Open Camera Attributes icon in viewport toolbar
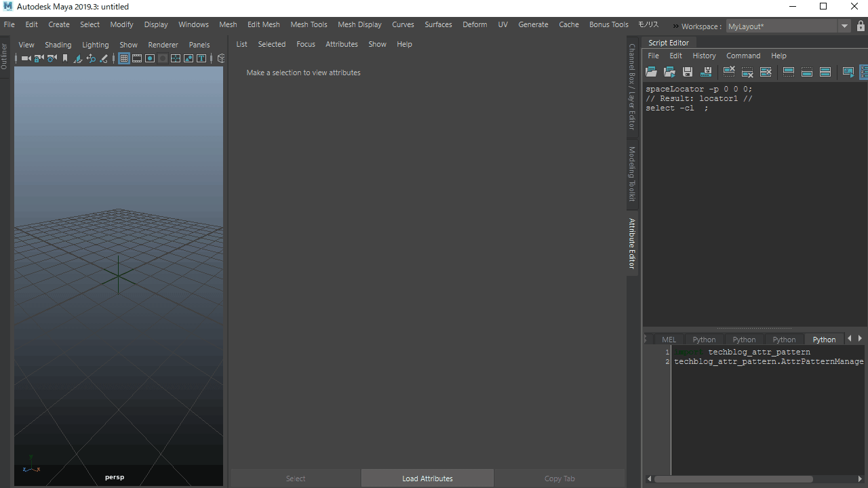 click(x=52, y=58)
